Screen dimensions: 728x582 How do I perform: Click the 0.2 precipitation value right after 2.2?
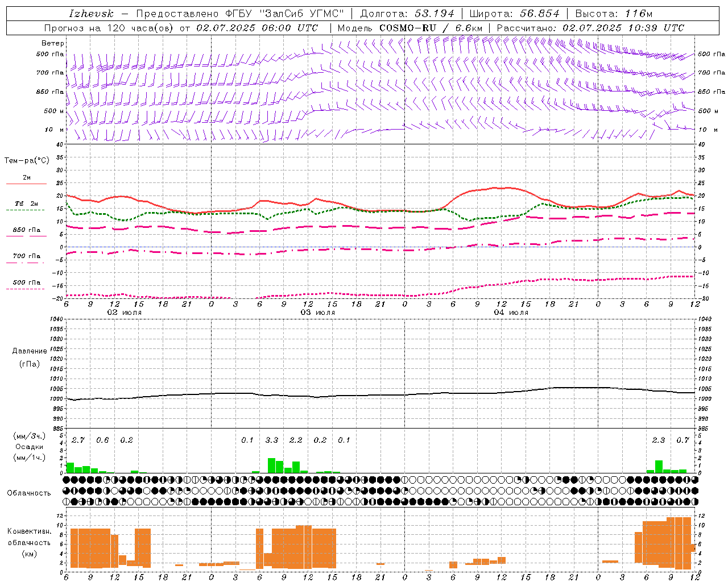320,440
